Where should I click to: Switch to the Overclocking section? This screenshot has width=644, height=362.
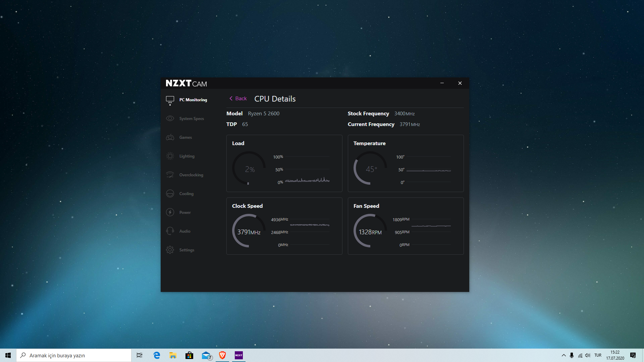point(191,175)
